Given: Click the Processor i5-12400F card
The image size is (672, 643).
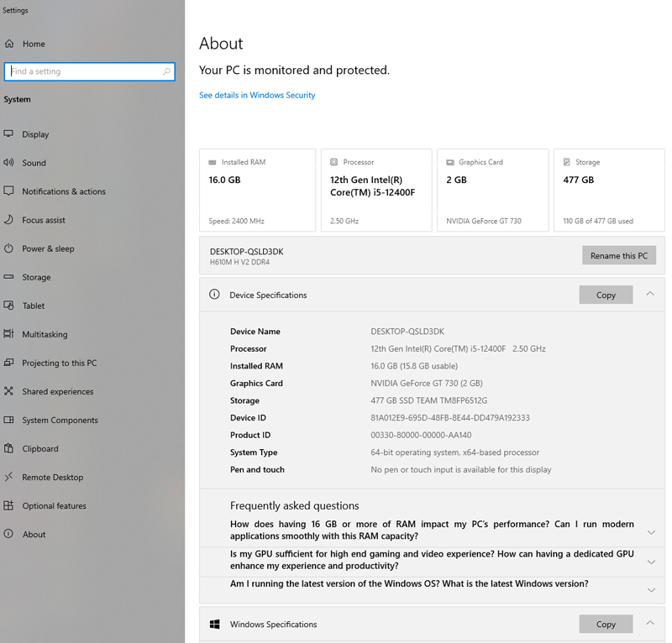Looking at the screenshot, I should [x=376, y=191].
